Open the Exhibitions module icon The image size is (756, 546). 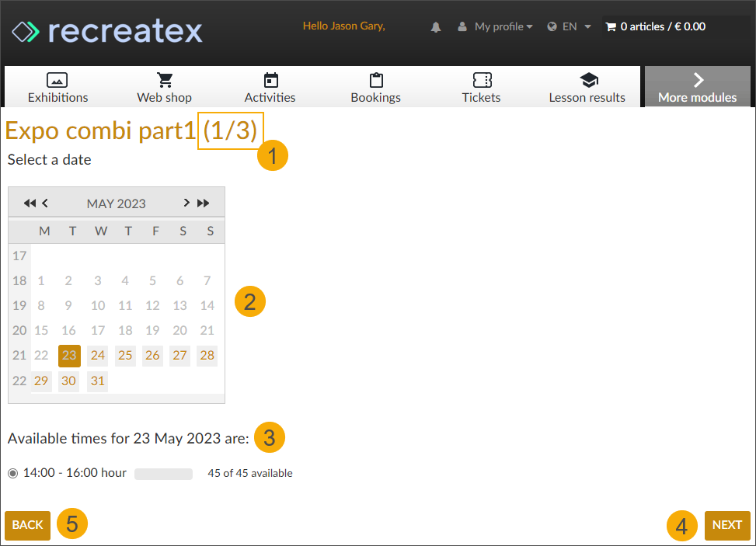[58, 78]
